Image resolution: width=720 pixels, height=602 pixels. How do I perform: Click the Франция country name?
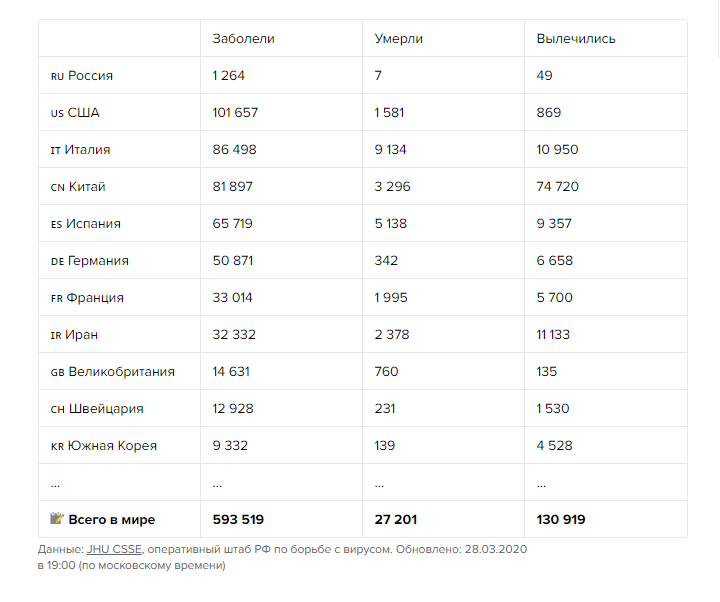pyautogui.click(x=96, y=298)
